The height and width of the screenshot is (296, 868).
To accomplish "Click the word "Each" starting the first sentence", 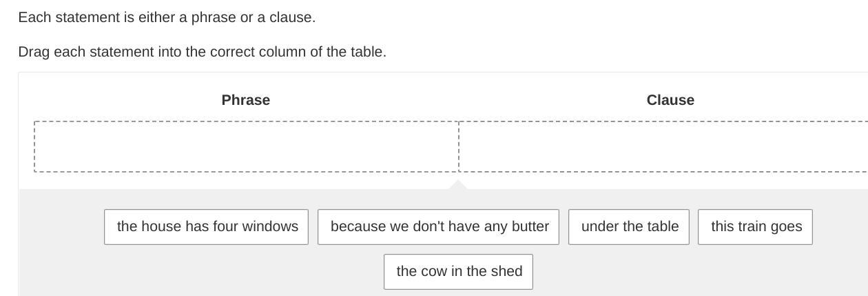I will pyautogui.click(x=34, y=17).
